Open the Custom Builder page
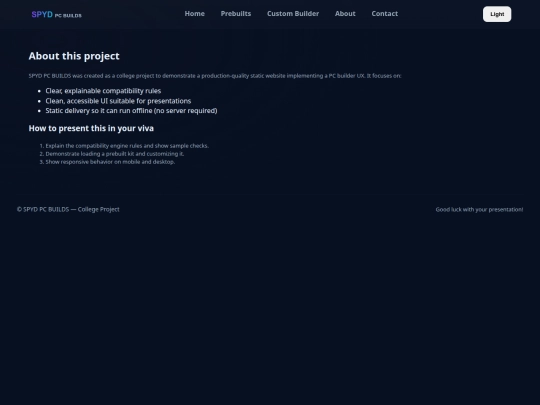This screenshot has height=405, width=540. pyautogui.click(x=293, y=14)
